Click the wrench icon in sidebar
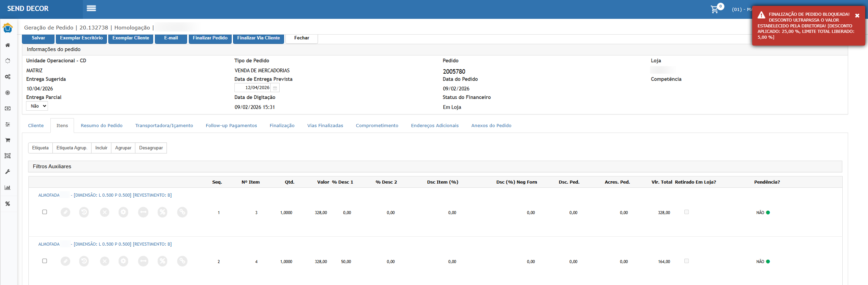This screenshot has height=285, width=868. (8, 172)
